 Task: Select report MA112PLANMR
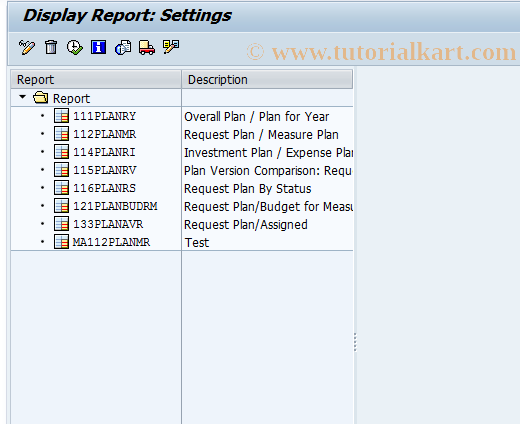111,242
